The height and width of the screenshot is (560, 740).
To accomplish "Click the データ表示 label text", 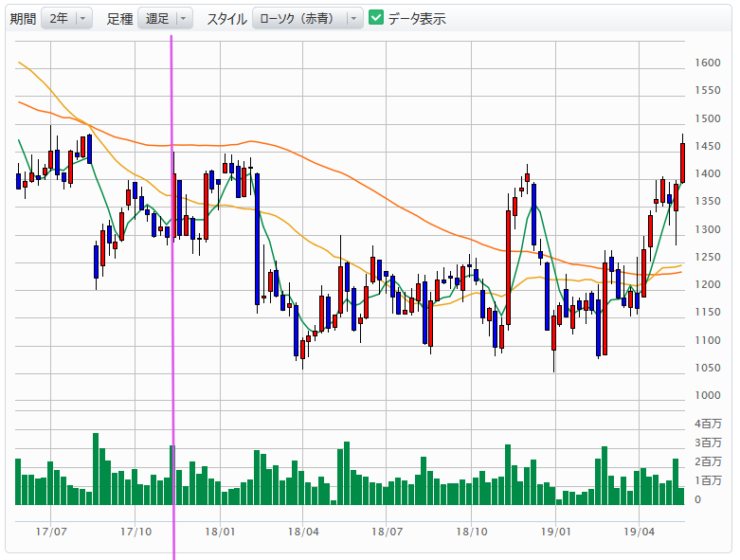I will pyautogui.click(x=416, y=18).
